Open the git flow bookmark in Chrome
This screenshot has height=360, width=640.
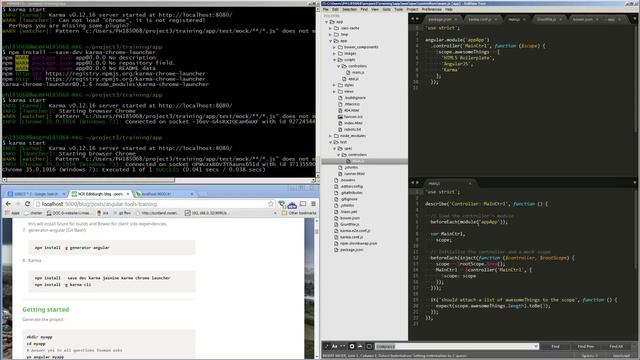coord(122,213)
